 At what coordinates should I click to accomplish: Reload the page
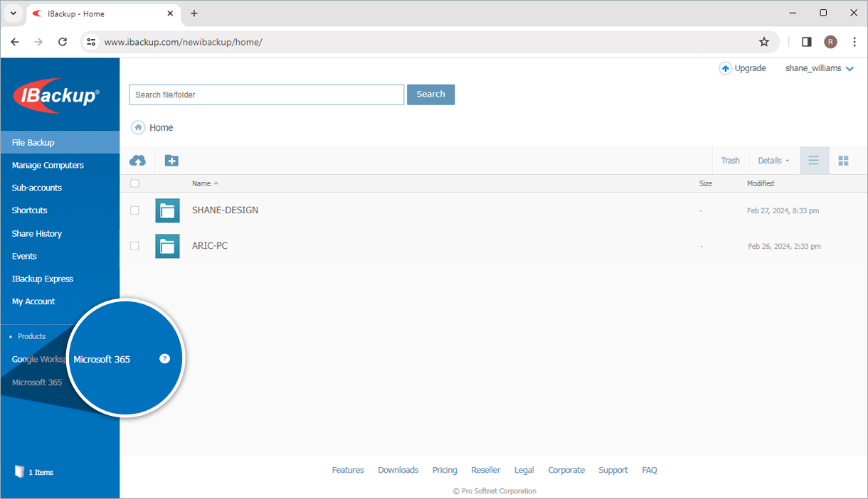coord(63,42)
